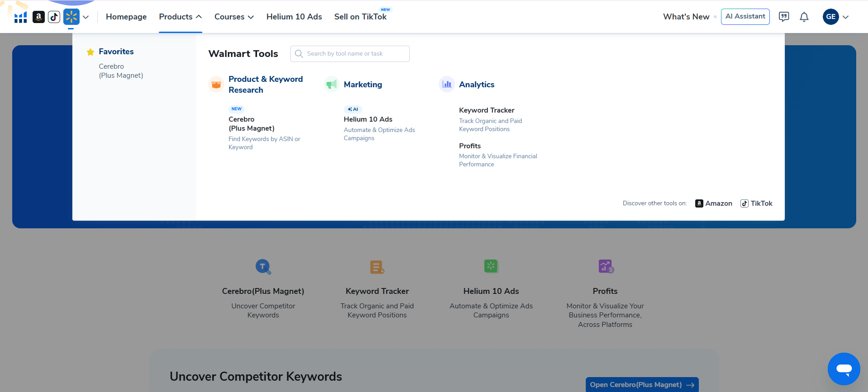868x392 pixels.
Task: Focus the tool search field
Action: pyautogui.click(x=350, y=54)
